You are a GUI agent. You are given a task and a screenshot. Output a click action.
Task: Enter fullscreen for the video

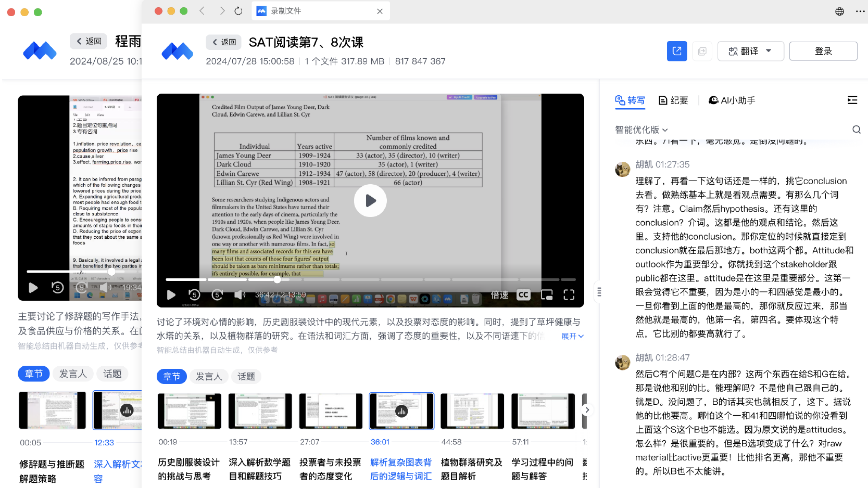coord(569,294)
